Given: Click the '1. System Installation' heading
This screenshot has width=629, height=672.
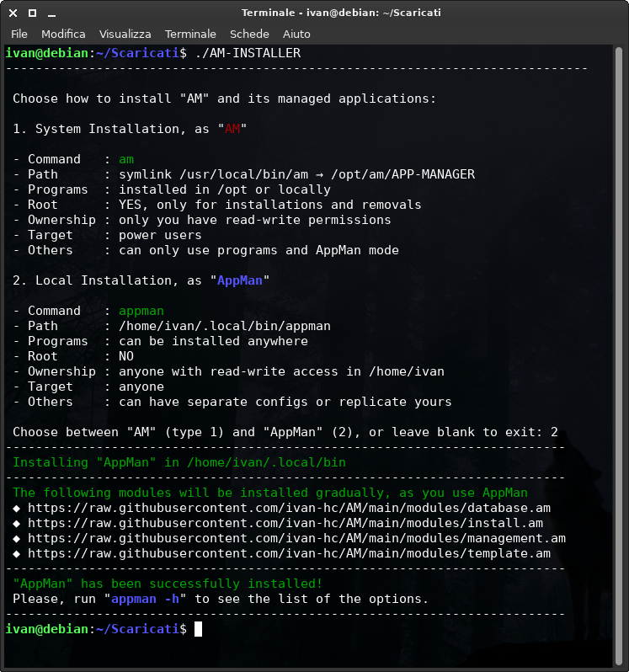Looking at the screenshot, I should click(x=130, y=129).
